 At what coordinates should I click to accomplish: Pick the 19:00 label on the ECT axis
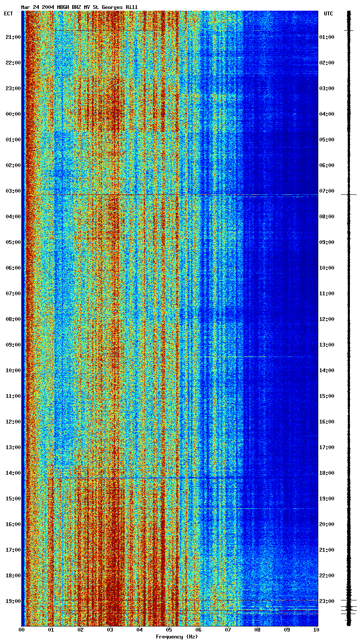(x=13, y=601)
